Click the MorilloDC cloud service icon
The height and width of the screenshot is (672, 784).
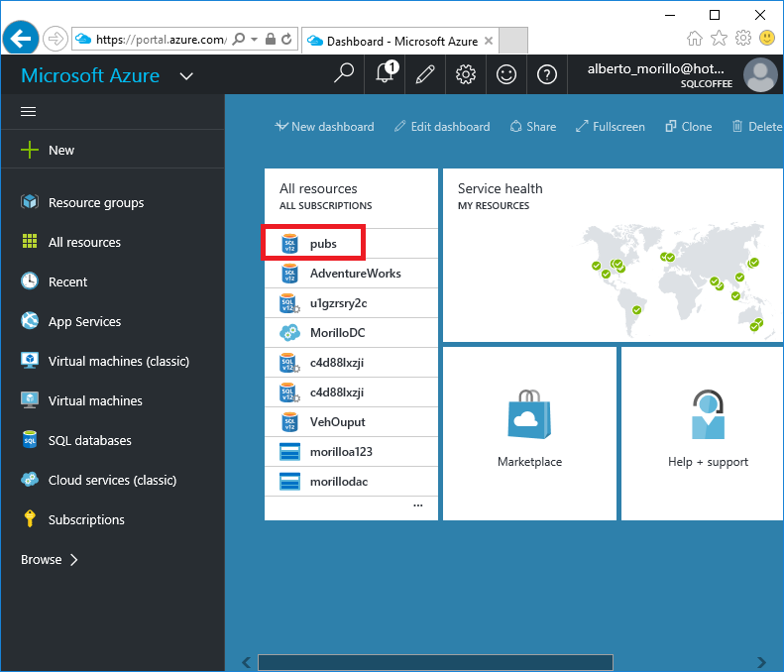click(289, 332)
